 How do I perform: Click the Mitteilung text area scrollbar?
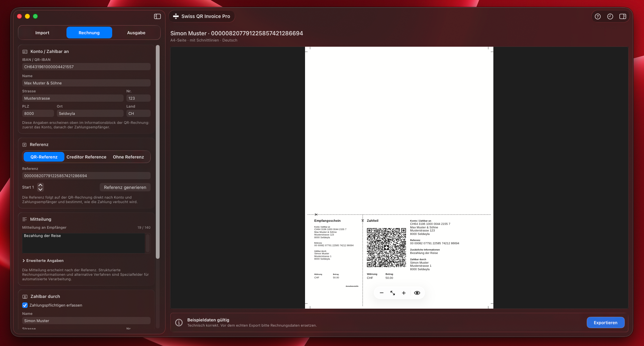tap(148, 243)
